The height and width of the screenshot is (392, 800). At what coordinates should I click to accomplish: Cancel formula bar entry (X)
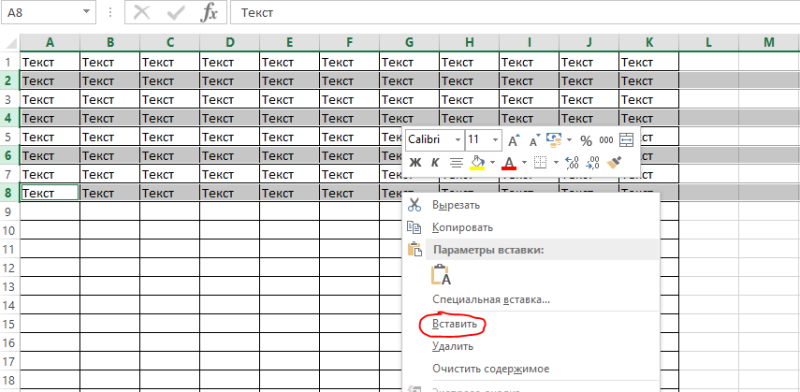pos(141,13)
